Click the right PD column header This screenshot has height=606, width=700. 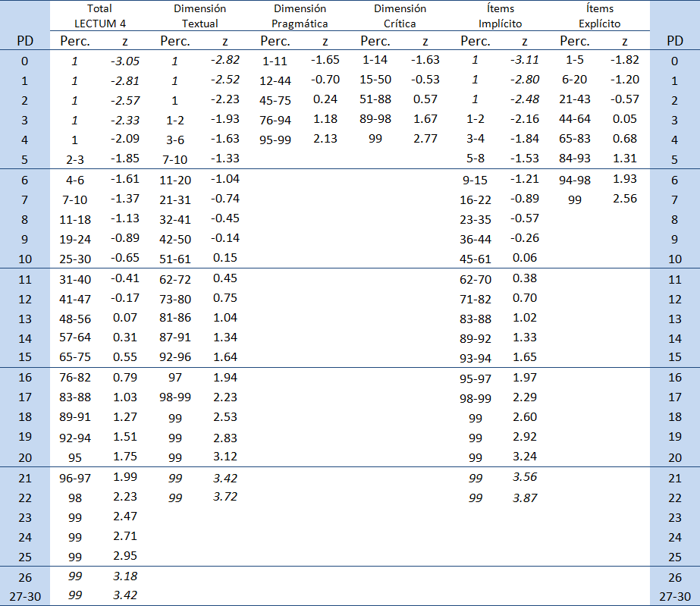click(x=674, y=41)
